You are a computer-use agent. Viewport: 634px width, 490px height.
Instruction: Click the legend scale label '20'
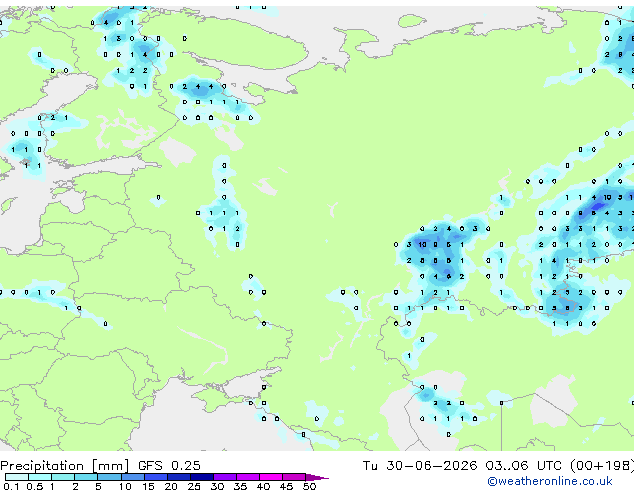point(171,486)
